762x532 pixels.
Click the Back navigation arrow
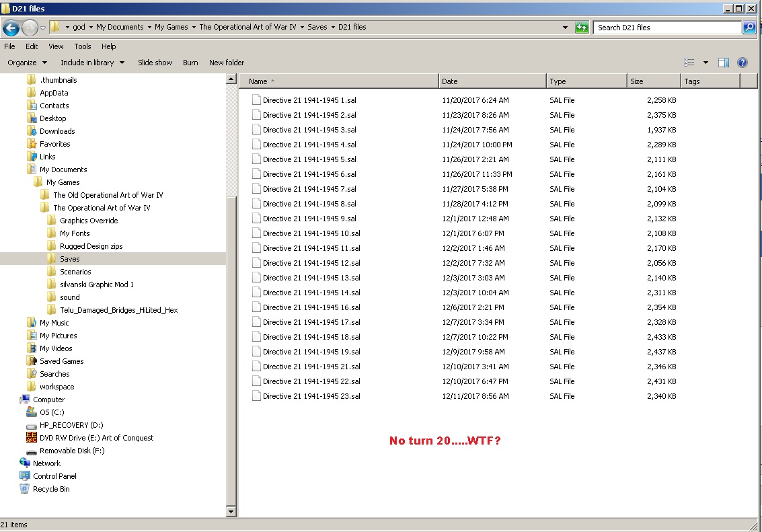(11, 28)
